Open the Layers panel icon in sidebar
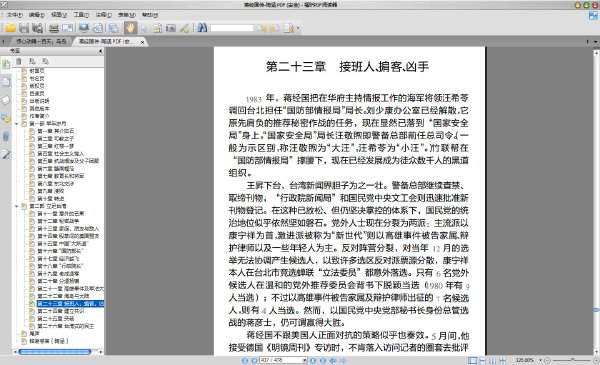 click(x=6, y=100)
